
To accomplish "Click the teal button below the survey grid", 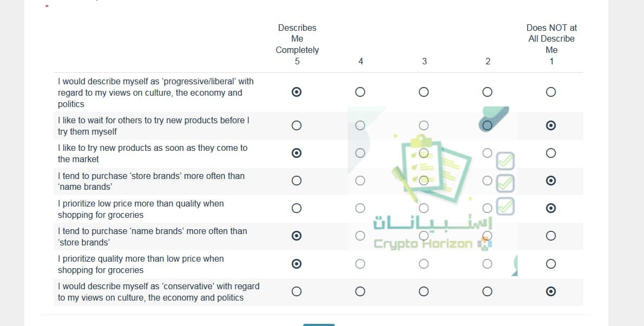I will point(319,324).
